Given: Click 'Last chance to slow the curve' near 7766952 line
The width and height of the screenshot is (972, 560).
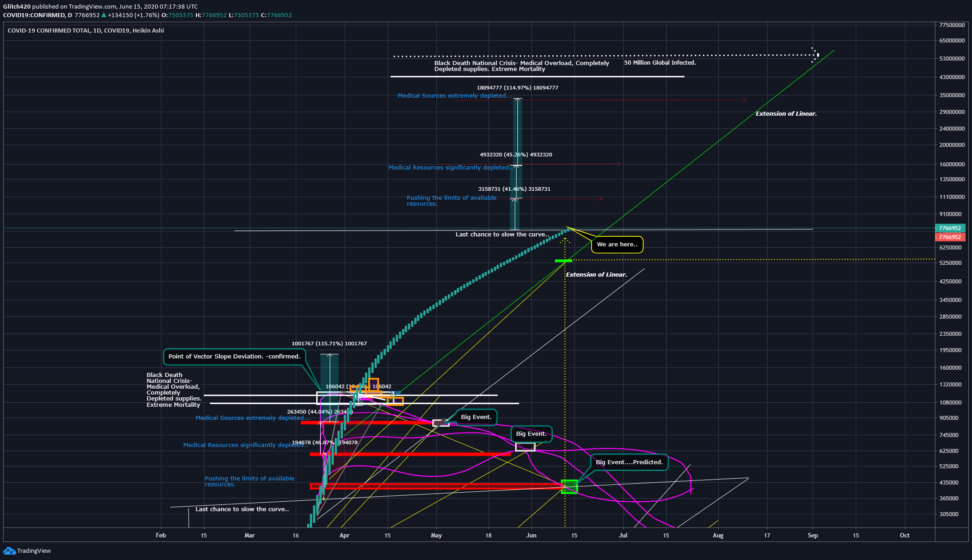Looking at the screenshot, I should click(x=503, y=234).
